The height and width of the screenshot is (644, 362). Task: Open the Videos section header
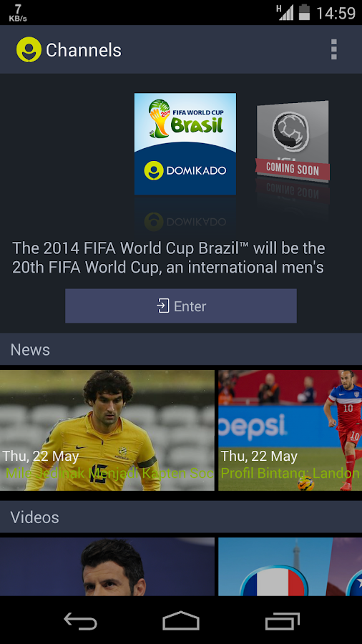[181, 517]
